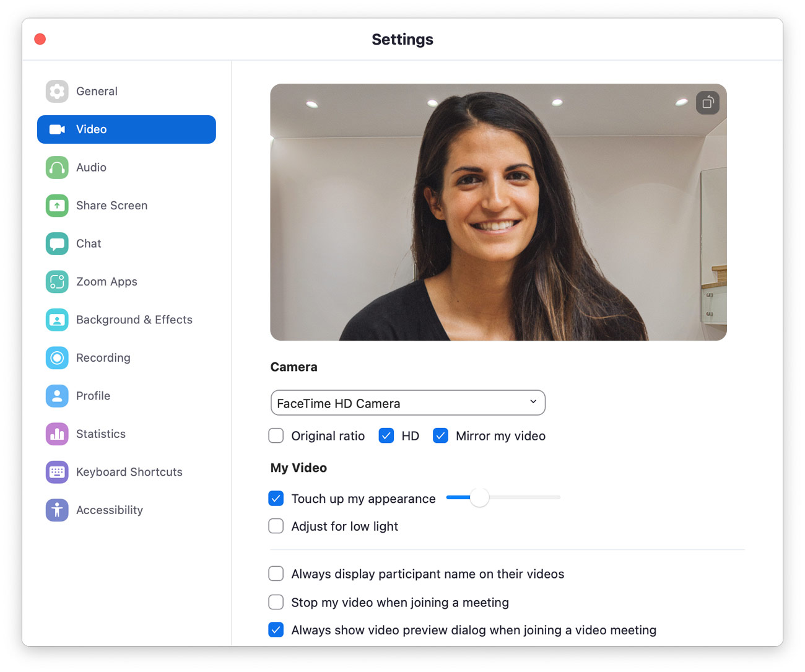
Task: Open the Chat bubble icon
Action: click(57, 243)
